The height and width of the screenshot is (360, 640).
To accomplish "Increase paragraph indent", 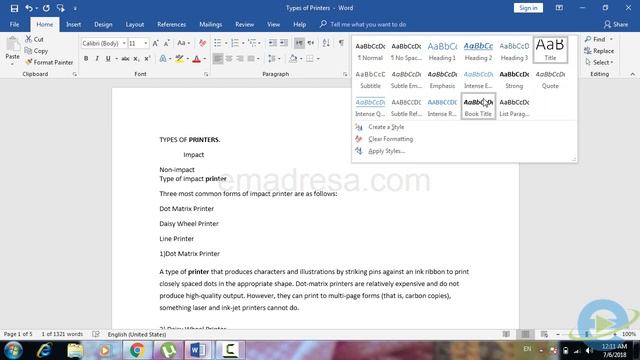I will [x=284, y=43].
